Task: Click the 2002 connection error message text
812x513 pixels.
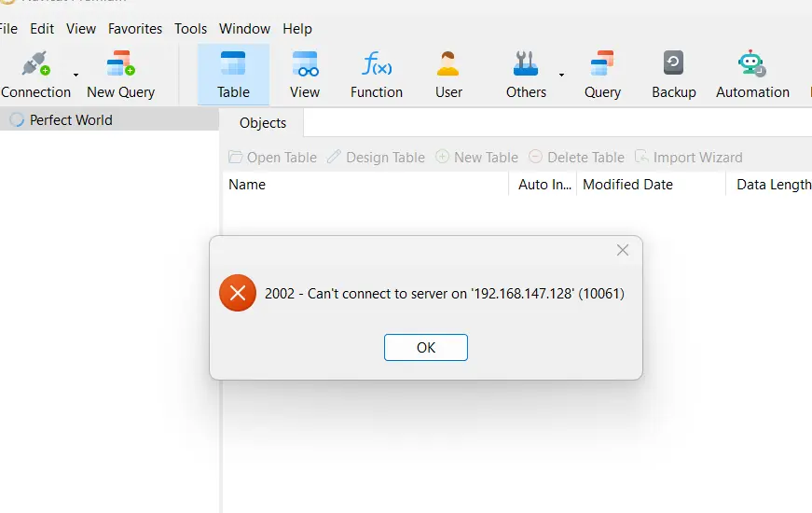Action: [x=445, y=293]
